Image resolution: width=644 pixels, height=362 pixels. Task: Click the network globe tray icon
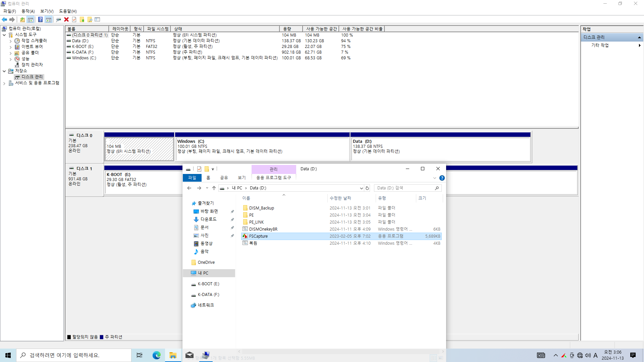(580, 355)
